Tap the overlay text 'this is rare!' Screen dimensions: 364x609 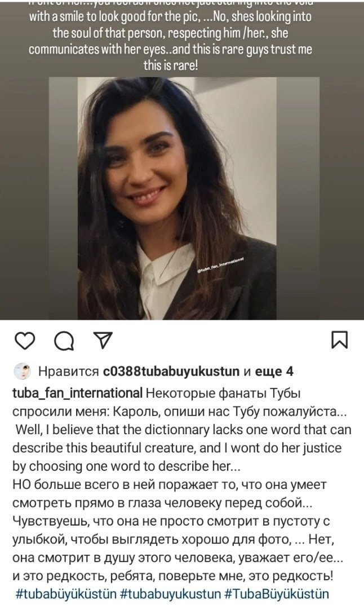170,65
